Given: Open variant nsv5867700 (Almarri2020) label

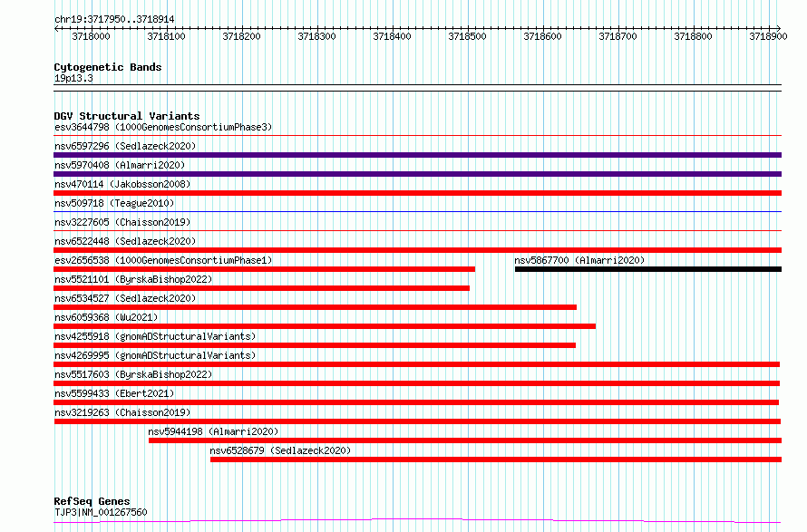Looking at the screenshot, I should click(x=579, y=260).
